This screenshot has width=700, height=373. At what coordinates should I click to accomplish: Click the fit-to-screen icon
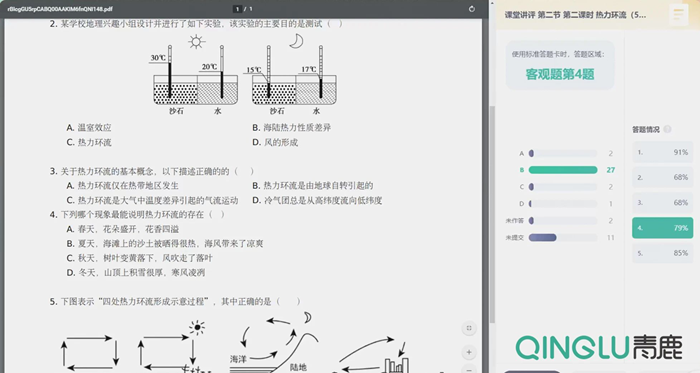click(469, 328)
